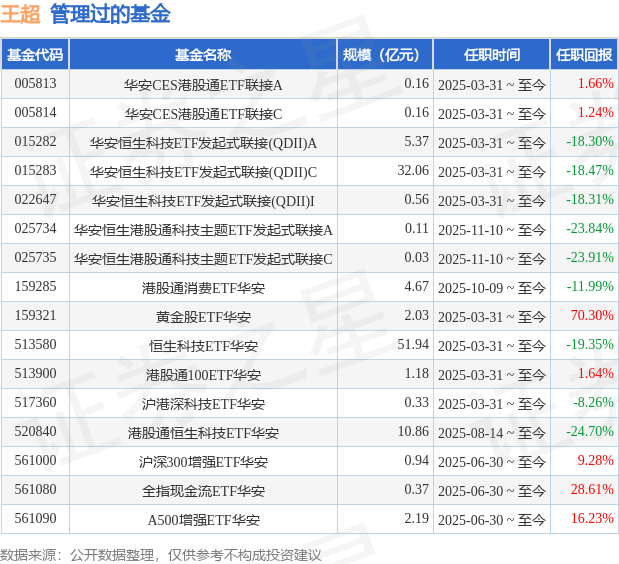Select the 51.94 fund size cell
Screen dimensions: 619x564
click(412, 345)
